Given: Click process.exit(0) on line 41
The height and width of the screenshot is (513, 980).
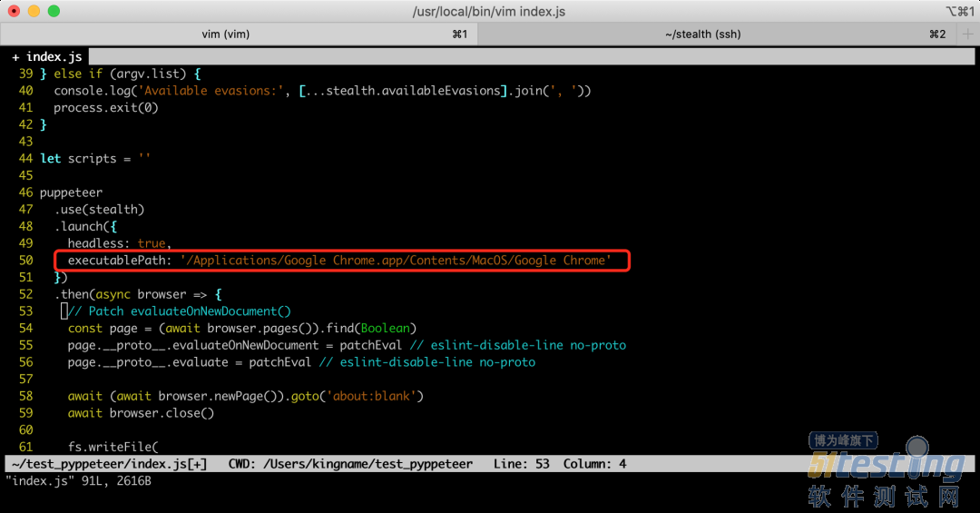Looking at the screenshot, I should tap(106, 108).
